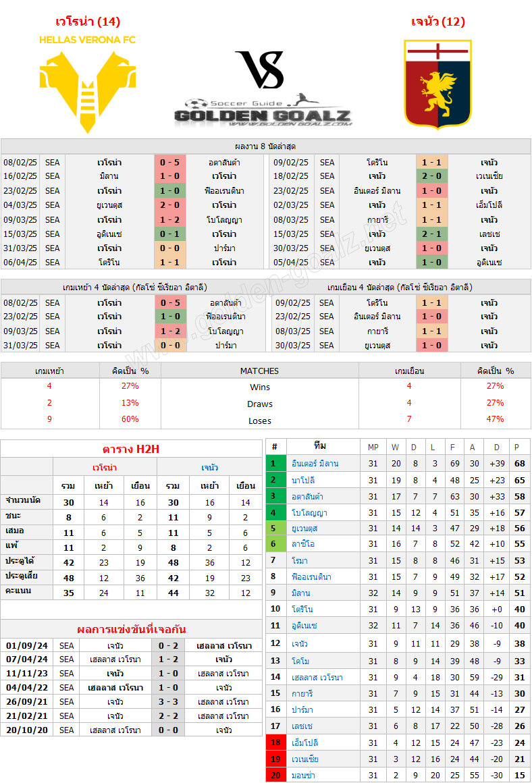Click the date 18/02/25 in Genoa results
Screen dimensions: 532x783
tap(291, 175)
